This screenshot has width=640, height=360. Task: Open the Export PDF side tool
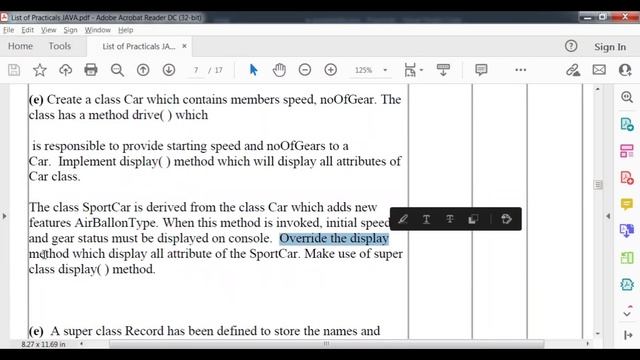click(627, 124)
